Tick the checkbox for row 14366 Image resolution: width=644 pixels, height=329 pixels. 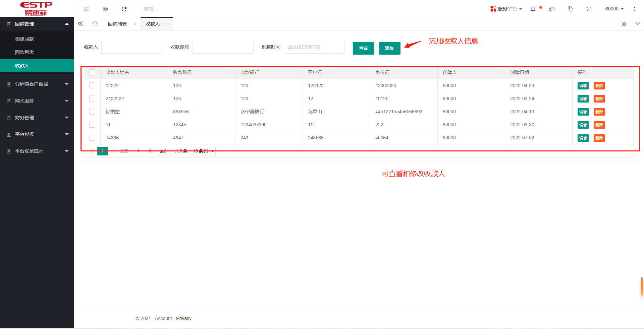[x=92, y=138]
